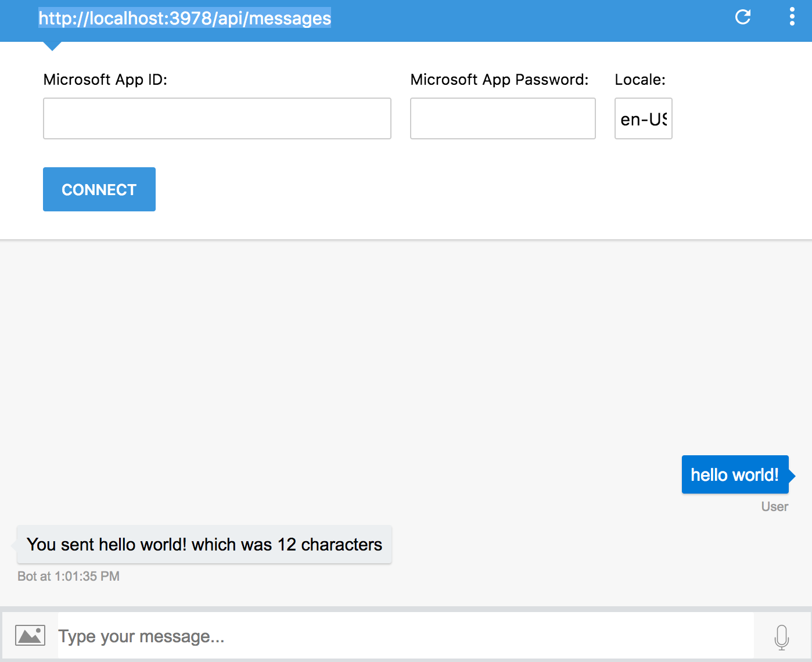Click the Microsoft App Password label
Screen dimensions: 812x662
coord(500,80)
